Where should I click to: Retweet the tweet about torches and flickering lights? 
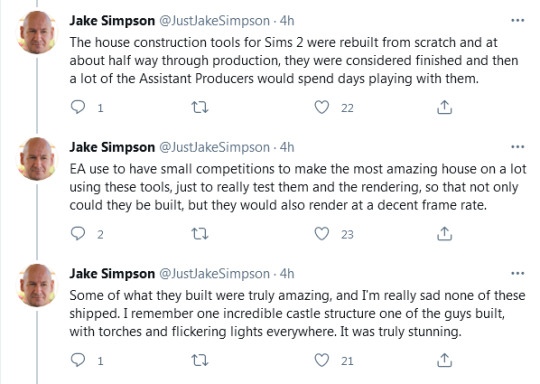coord(200,361)
